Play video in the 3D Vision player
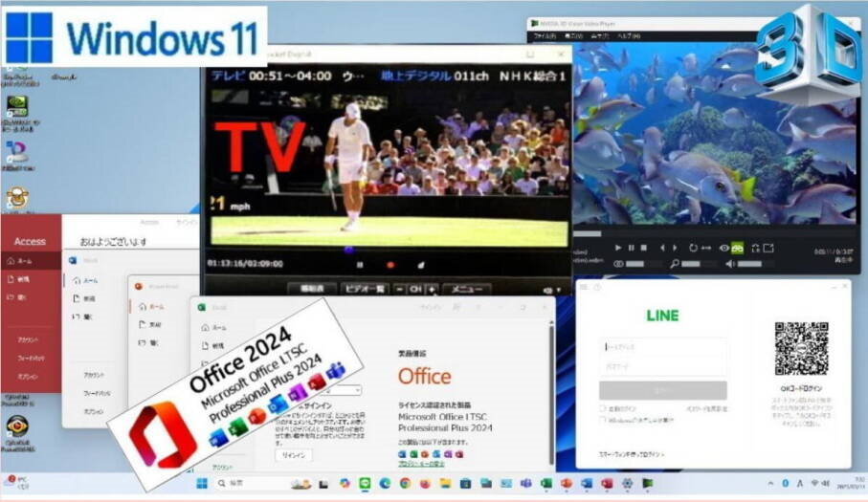The width and height of the screenshot is (868, 502). coord(618,248)
